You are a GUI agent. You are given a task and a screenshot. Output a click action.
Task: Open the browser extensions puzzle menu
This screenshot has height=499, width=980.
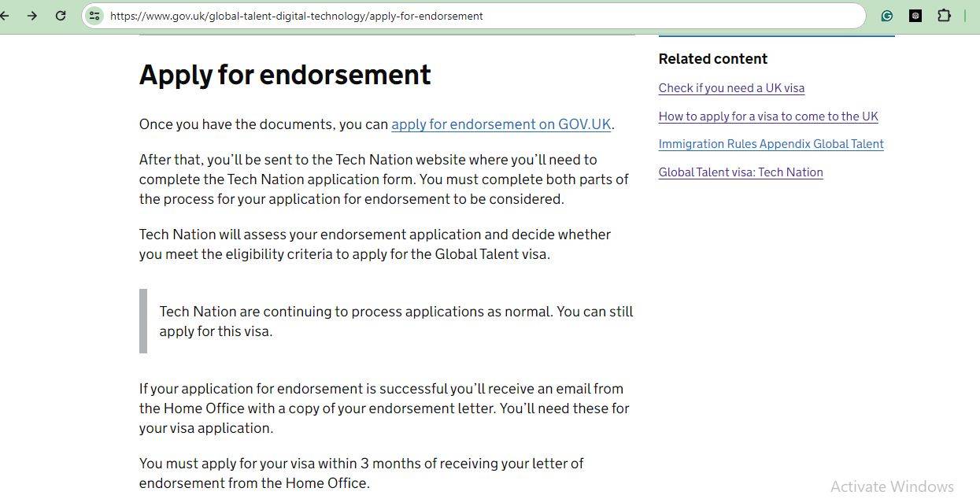pyautogui.click(x=944, y=15)
